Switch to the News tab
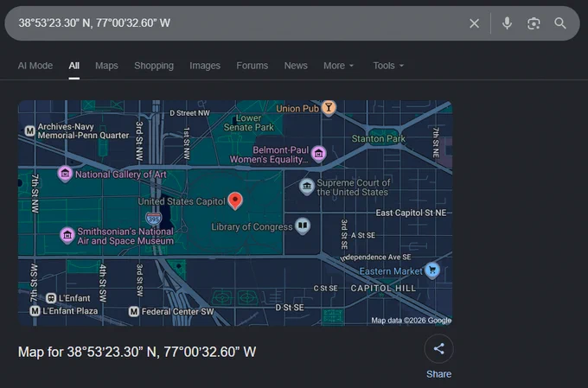588x388 pixels. [296, 66]
